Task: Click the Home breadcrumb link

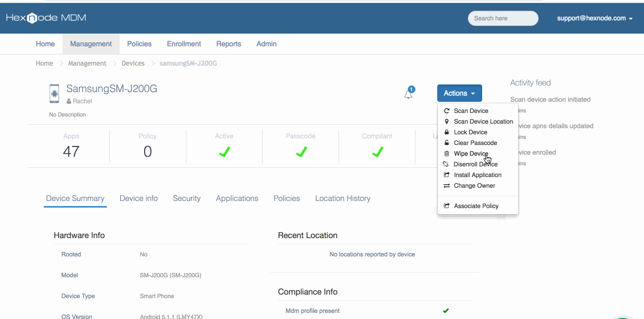Action: (44, 64)
